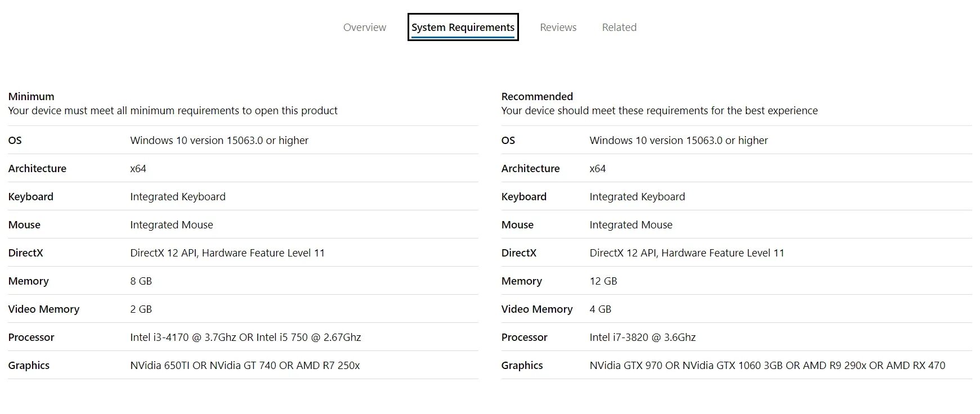This screenshot has width=980, height=414.
Task: Click the Architecture label under Minimum
Action: (37, 168)
